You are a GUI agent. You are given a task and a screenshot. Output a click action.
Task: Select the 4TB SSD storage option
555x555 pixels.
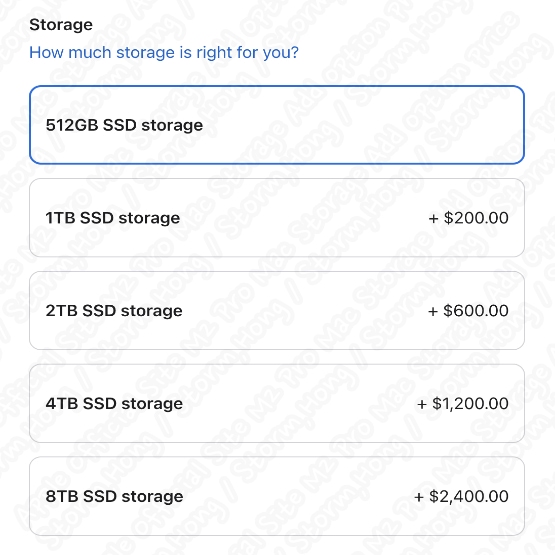point(277,403)
